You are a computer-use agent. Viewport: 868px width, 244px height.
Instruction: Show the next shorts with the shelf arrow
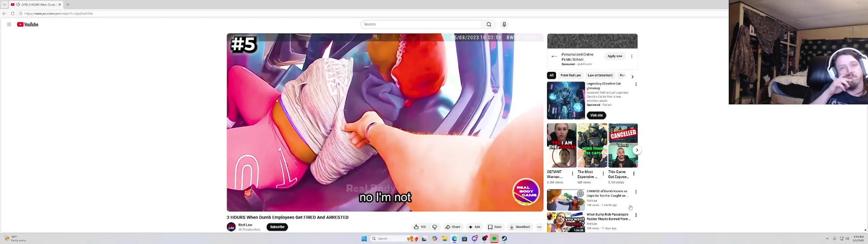click(x=637, y=150)
